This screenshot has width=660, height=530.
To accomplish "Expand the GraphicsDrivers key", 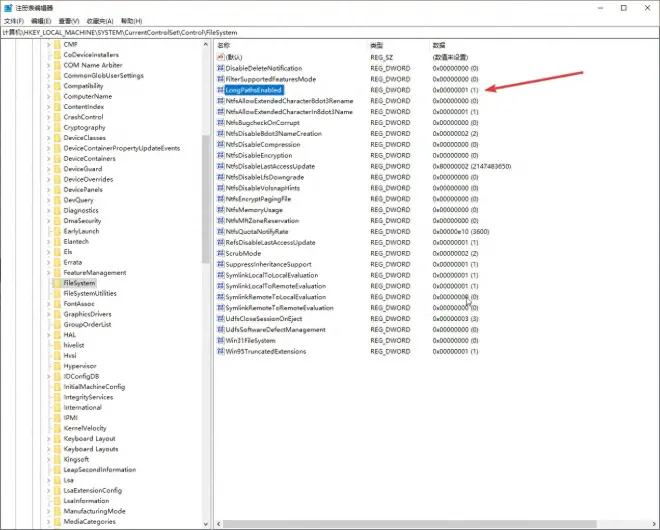I will [48, 314].
